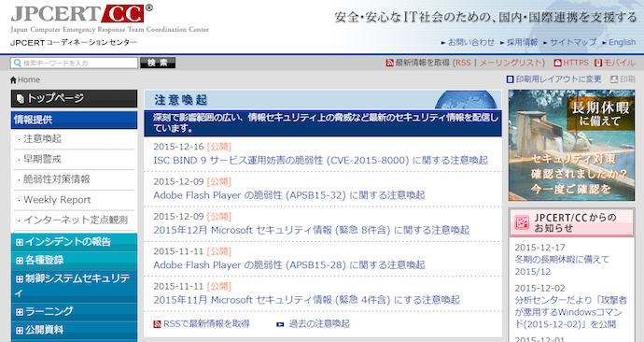The image size is (644, 342).
Task: Click the 2015-12-16 date text
Action: (178, 147)
